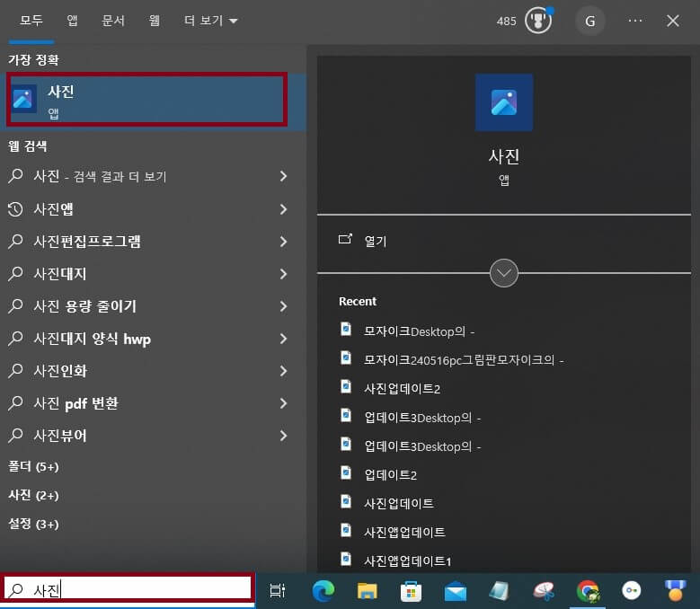Expand arrow for 사진뷰어 suggestion

click(x=283, y=436)
